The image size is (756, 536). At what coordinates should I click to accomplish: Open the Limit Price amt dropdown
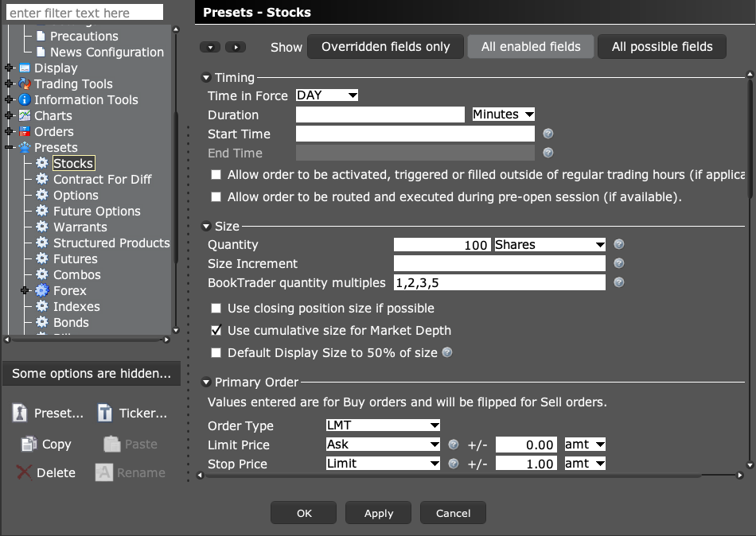585,445
